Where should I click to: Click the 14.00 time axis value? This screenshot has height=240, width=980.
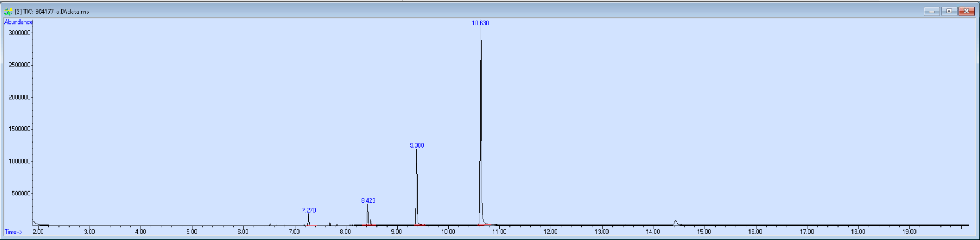[x=653, y=232]
